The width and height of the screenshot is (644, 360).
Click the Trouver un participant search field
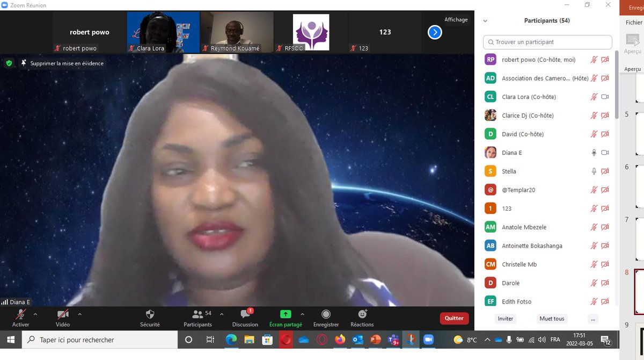[547, 42]
